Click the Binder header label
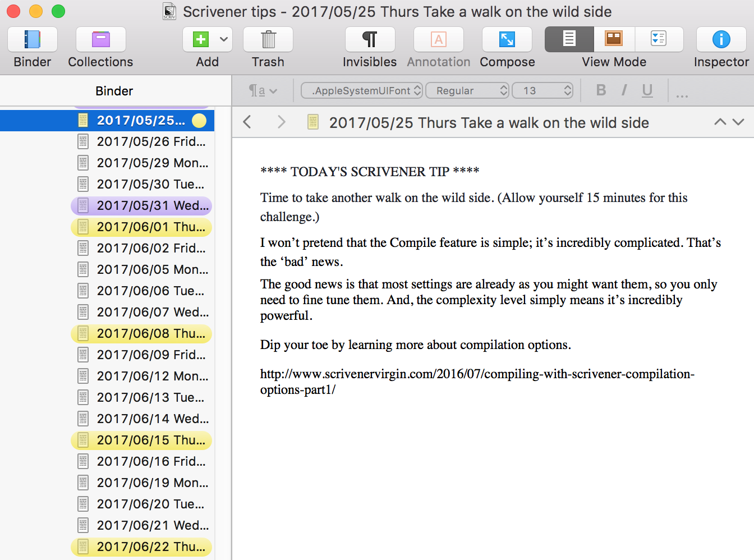This screenshot has height=560, width=754. pyautogui.click(x=114, y=91)
